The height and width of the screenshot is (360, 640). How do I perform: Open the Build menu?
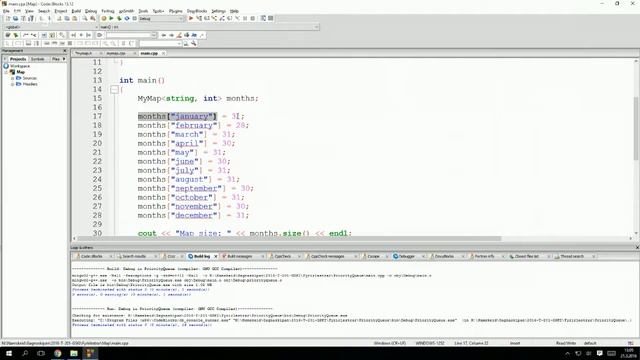76,11
